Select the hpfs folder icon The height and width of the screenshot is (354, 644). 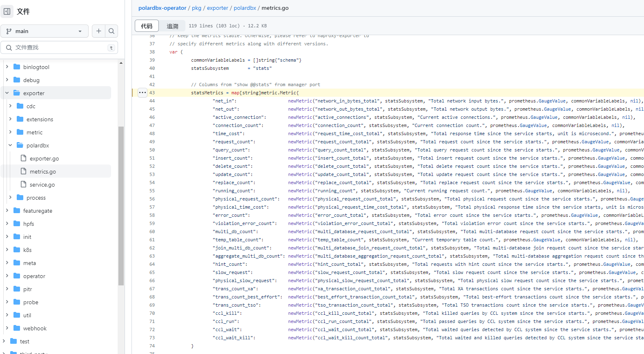[17, 223]
